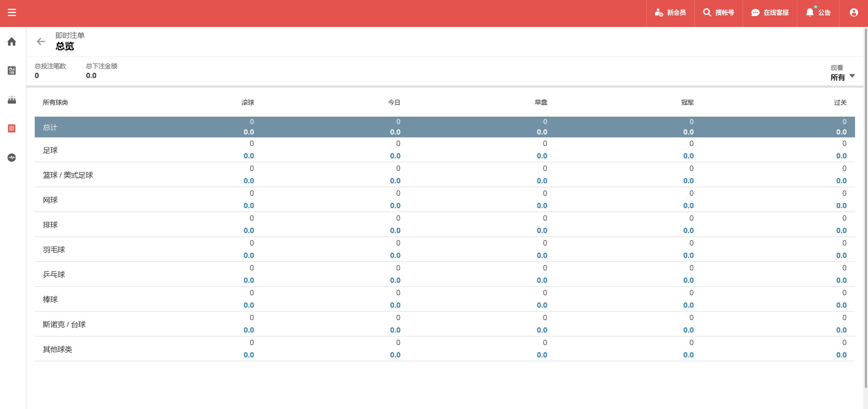Image resolution: width=868 pixels, height=409 pixels.
Task: Open the reports sidebar icon
Action: (12, 70)
